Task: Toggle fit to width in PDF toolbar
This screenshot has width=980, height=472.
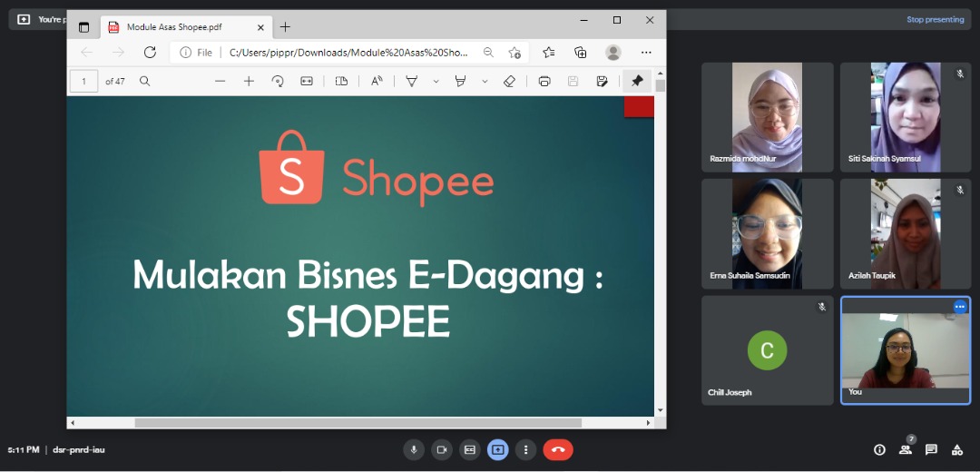Action: click(x=307, y=82)
